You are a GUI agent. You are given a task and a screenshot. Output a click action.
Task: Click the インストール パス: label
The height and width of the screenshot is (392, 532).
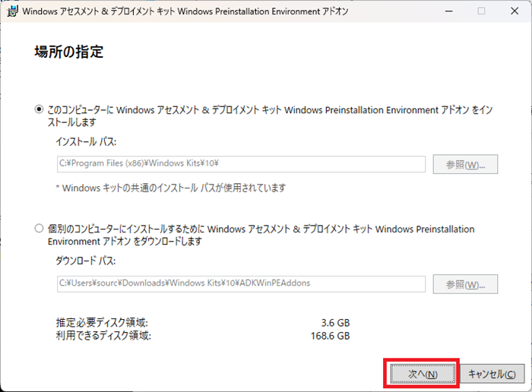click(x=86, y=142)
